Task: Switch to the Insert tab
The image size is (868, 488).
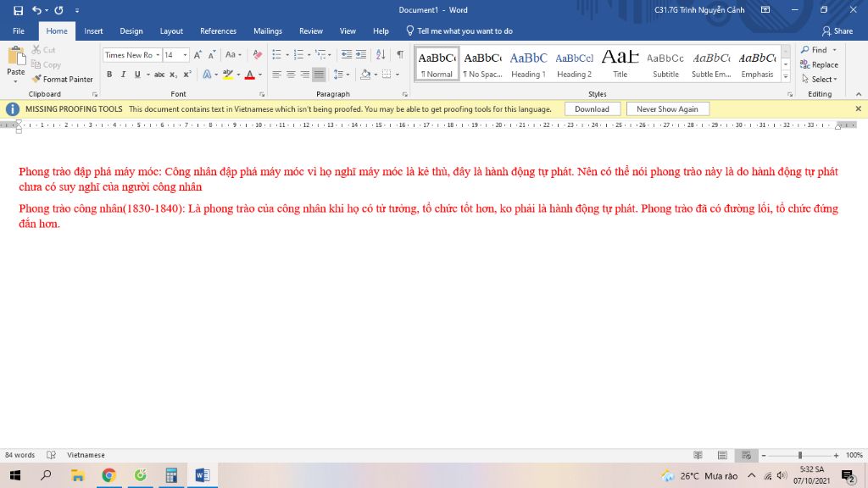Action: (93, 31)
